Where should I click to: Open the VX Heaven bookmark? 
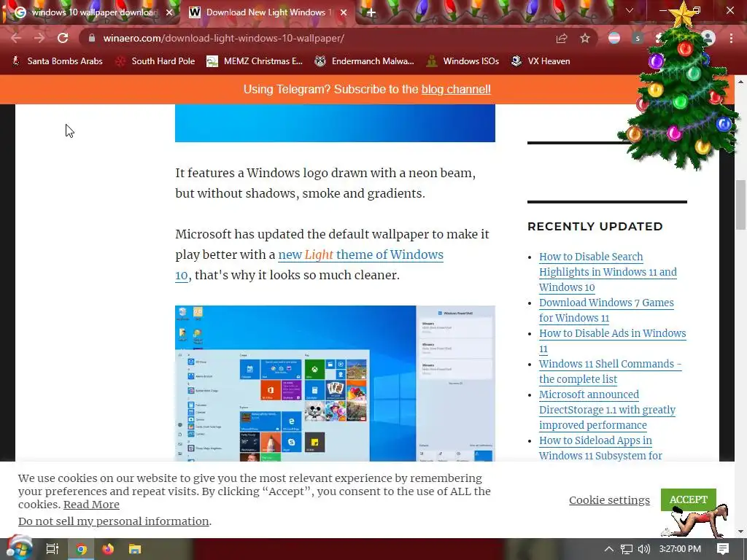coord(541,61)
